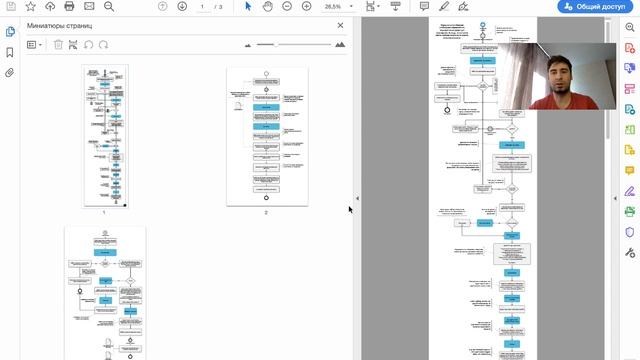Open search tool in right pane
This screenshot has width=640, height=360.
point(629,27)
